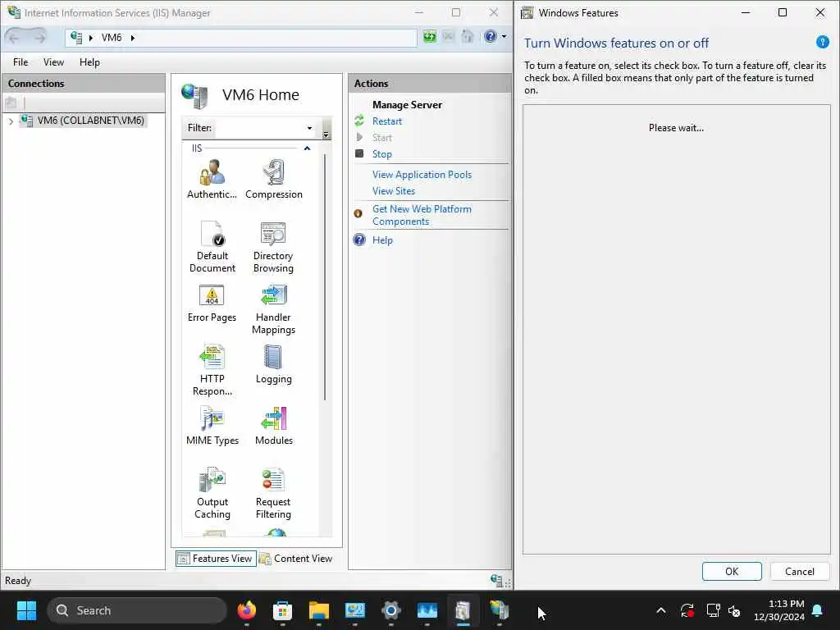The height and width of the screenshot is (630, 840).
Task: Open the MIME Types feature
Action: [x=212, y=426]
